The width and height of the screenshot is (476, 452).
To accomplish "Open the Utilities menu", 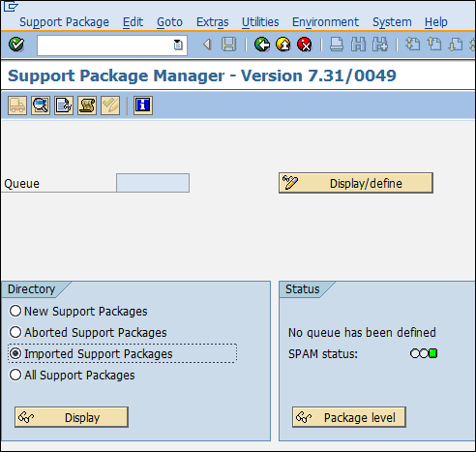I will [260, 22].
